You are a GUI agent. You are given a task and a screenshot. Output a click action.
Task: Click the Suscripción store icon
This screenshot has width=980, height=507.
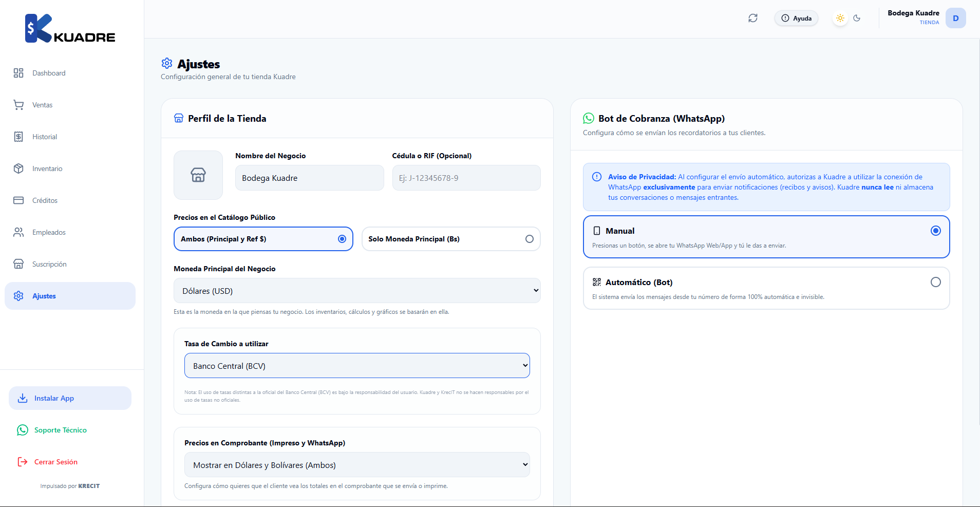pyautogui.click(x=18, y=264)
